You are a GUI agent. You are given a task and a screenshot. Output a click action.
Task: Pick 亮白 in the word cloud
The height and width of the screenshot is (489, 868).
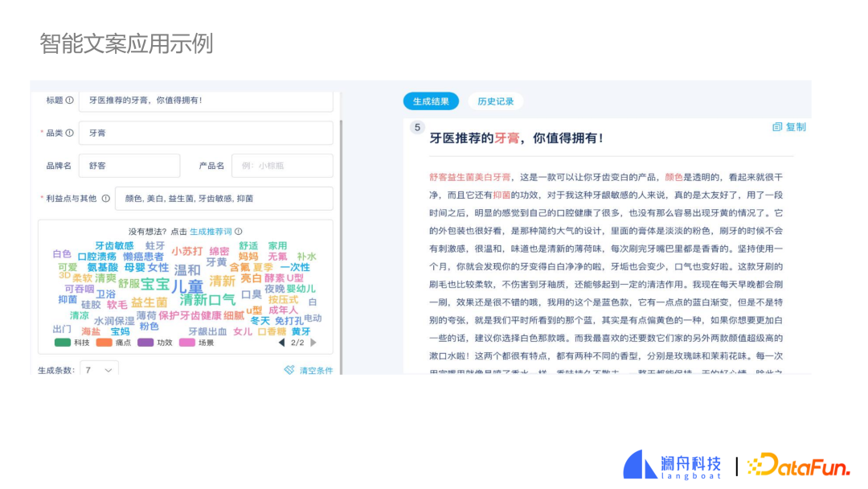(x=251, y=278)
